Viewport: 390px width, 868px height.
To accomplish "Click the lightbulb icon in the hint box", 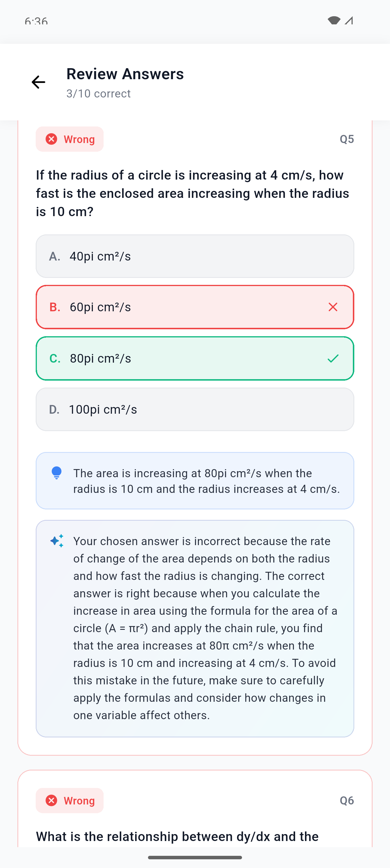I will pos(56,473).
